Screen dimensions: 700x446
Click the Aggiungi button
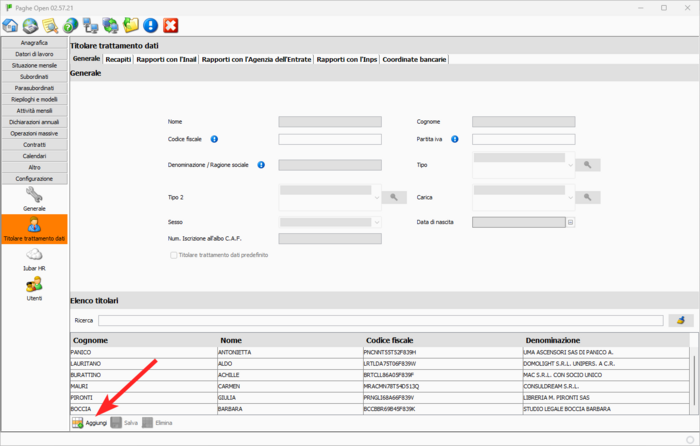(89, 423)
